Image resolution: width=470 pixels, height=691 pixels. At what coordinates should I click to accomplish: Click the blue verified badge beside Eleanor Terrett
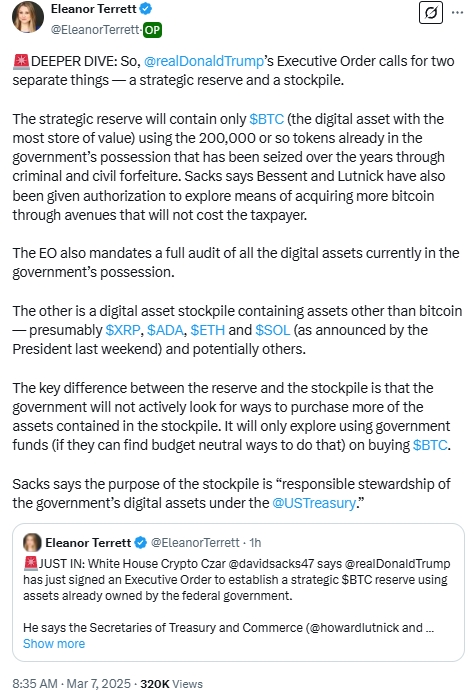[x=146, y=9]
